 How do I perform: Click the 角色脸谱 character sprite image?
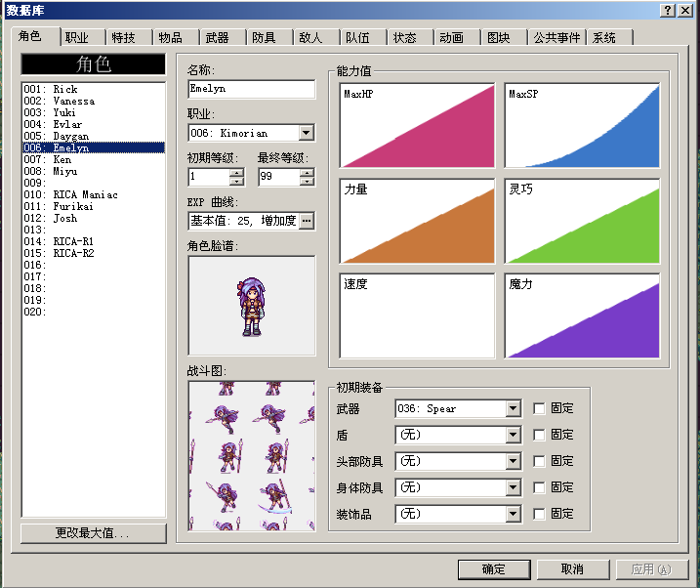point(252,306)
